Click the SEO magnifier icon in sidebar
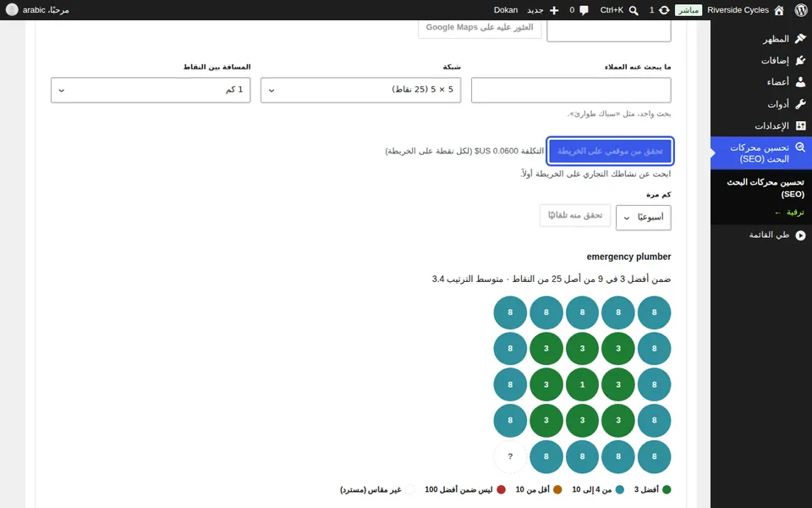This screenshot has height=508, width=812. (801, 147)
